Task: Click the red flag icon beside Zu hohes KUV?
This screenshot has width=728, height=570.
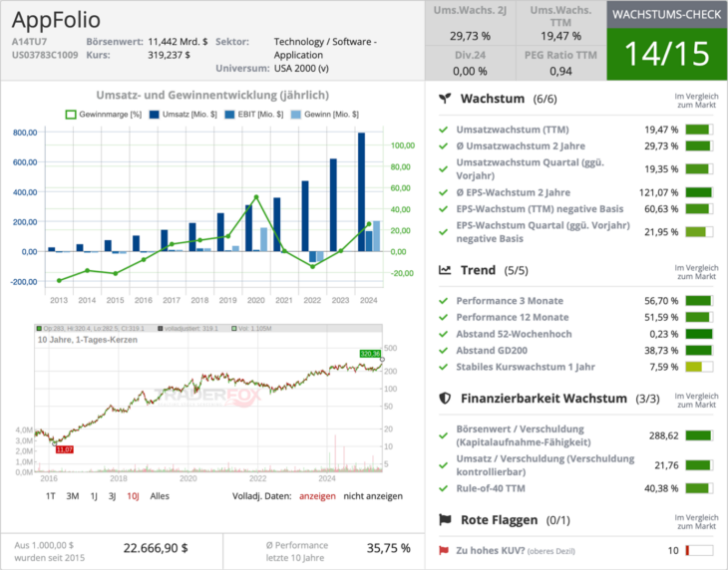Action: tap(444, 550)
